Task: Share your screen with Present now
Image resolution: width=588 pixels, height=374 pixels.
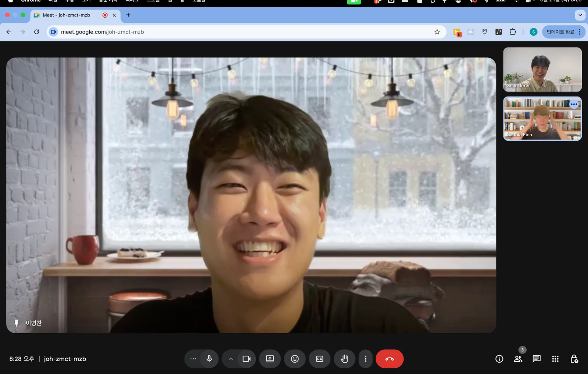Action: [x=270, y=359]
